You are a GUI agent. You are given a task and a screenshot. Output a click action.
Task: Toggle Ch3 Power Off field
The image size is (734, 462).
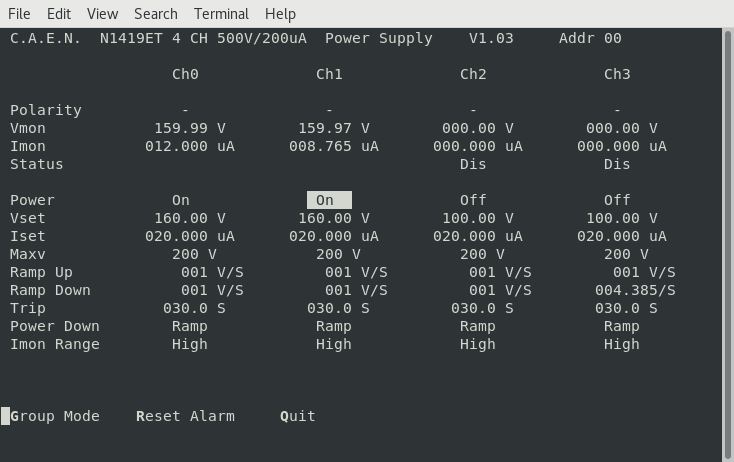coord(617,200)
